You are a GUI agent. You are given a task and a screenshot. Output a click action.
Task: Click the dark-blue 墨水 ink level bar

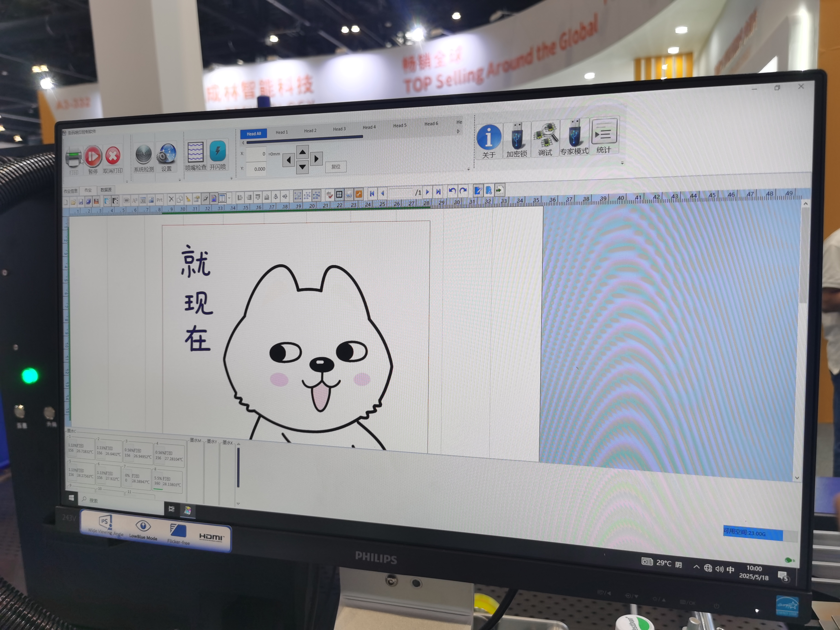coord(238,467)
